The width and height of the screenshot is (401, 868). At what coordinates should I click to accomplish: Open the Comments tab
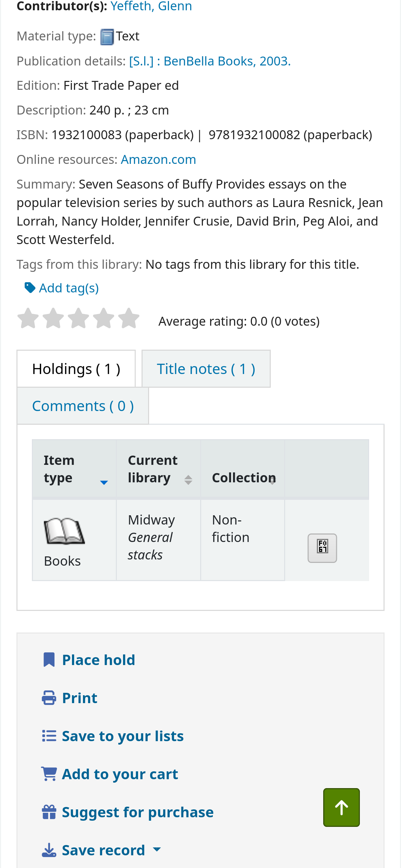pyautogui.click(x=83, y=406)
